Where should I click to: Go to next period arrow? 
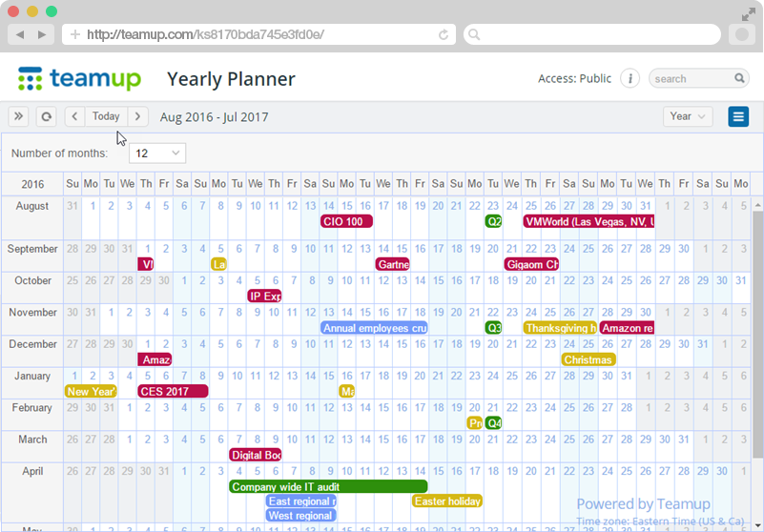(x=138, y=116)
